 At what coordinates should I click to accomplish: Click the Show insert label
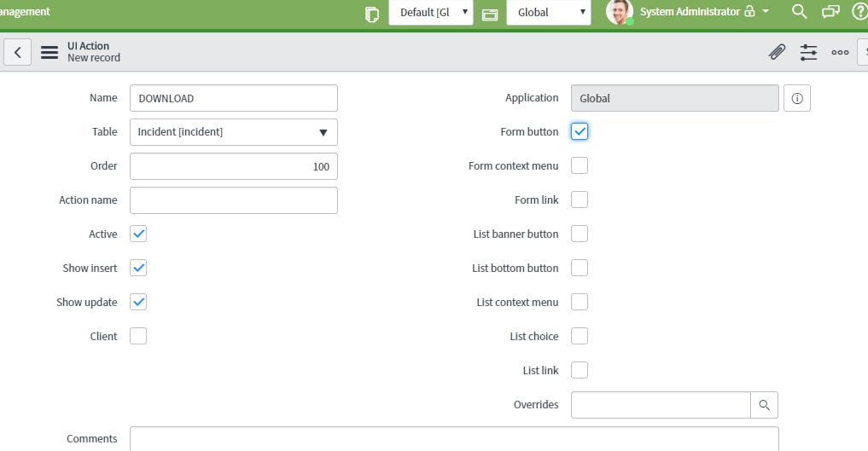coord(90,268)
